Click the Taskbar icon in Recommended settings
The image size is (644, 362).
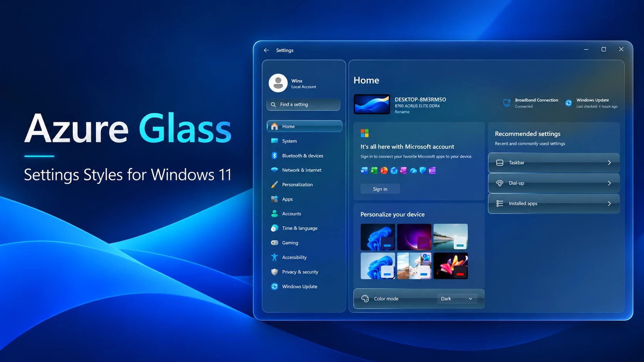pyautogui.click(x=500, y=163)
